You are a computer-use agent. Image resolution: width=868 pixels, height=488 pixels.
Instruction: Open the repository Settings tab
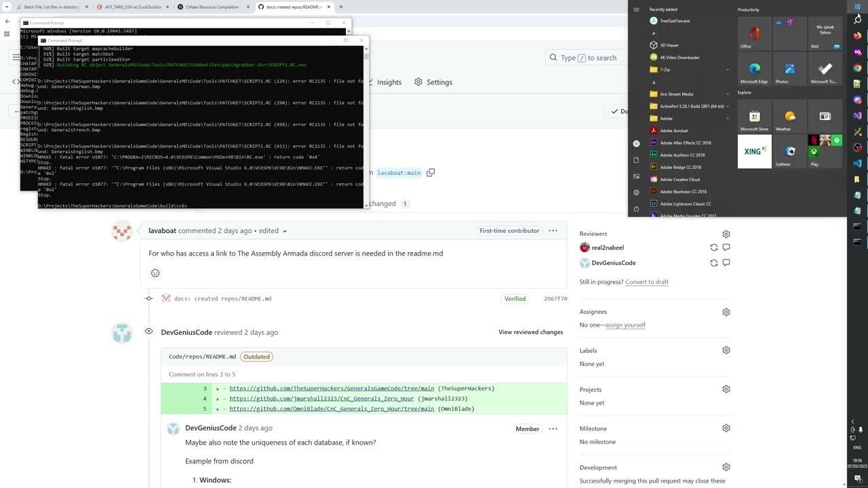tap(433, 82)
